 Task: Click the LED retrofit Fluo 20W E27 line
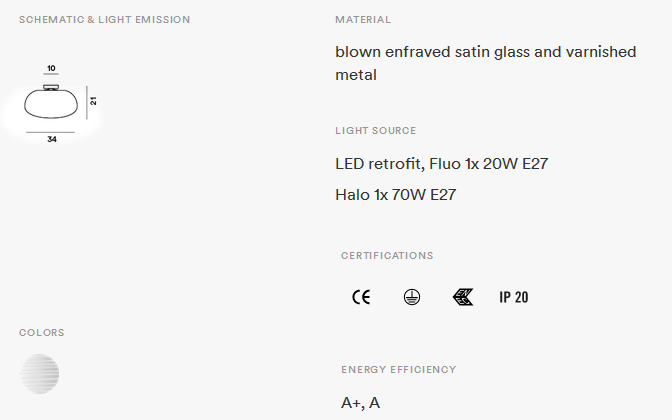(x=441, y=164)
